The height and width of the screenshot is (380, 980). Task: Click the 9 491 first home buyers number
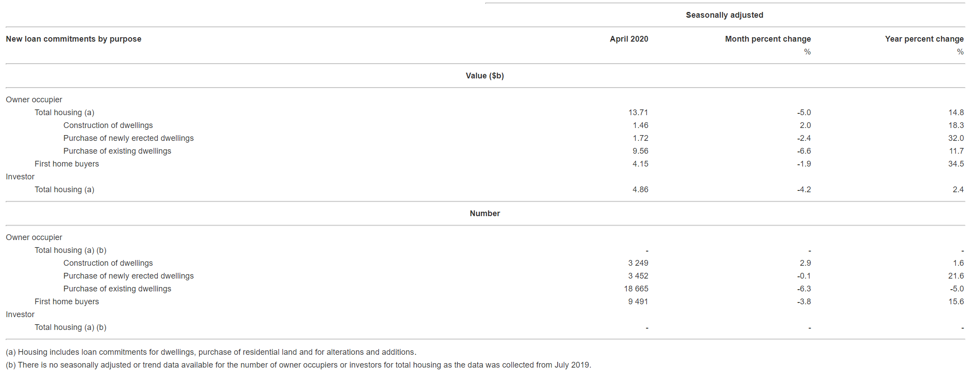pyautogui.click(x=638, y=302)
